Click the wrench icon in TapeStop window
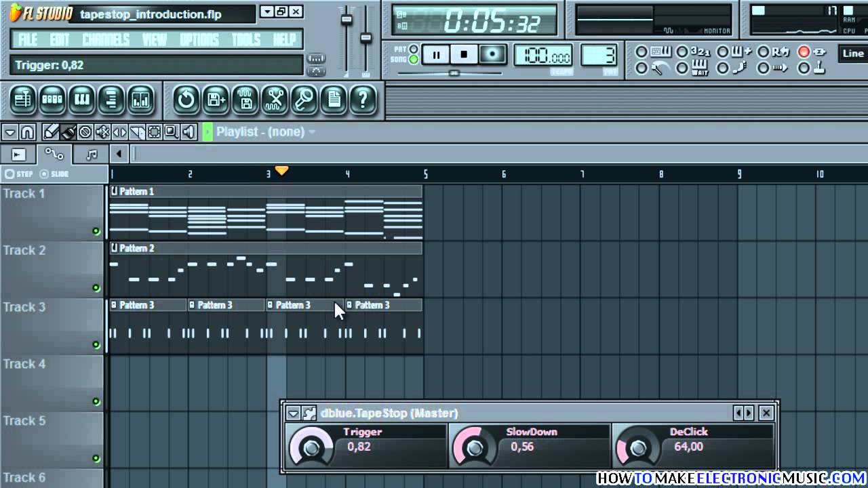 (x=309, y=413)
